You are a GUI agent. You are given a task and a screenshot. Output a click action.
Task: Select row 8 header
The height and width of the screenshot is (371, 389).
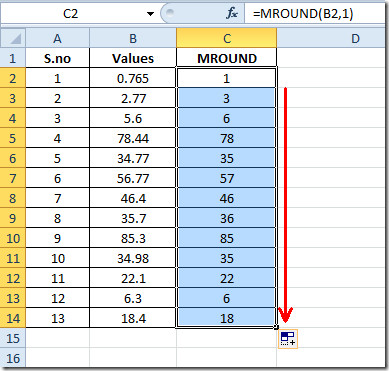coord(13,198)
